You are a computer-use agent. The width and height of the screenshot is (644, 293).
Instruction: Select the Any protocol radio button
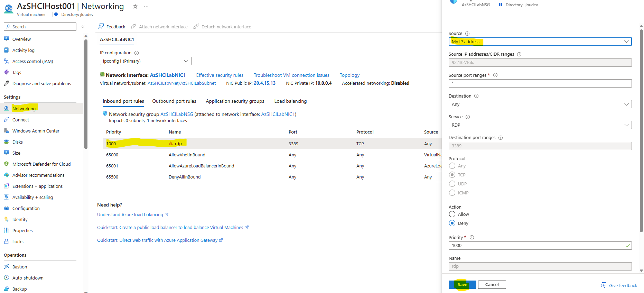[x=452, y=166]
